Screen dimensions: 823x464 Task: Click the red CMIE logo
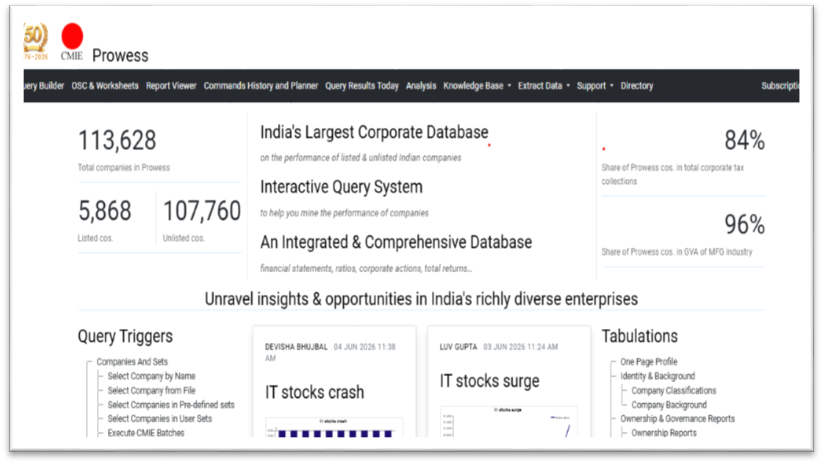point(72,41)
